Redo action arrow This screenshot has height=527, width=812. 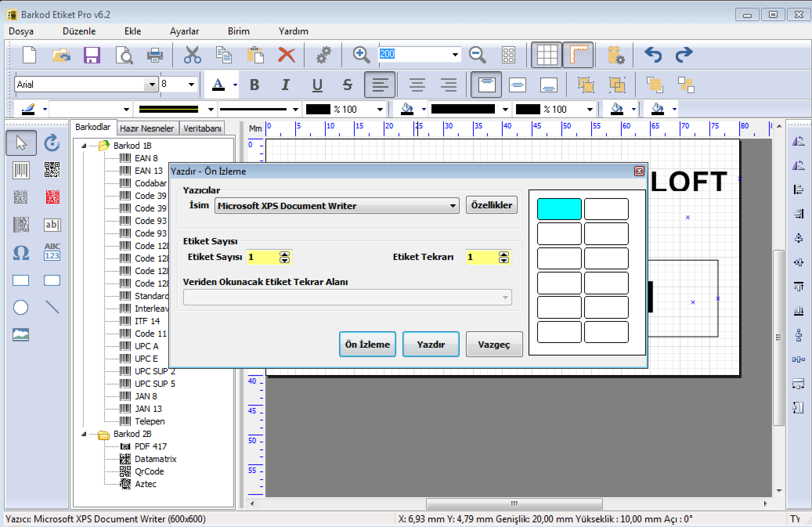(x=684, y=55)
